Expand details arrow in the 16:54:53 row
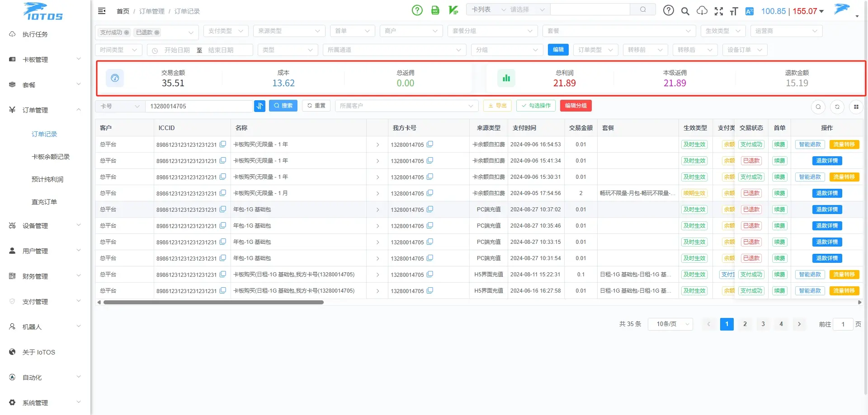This screenshot has width=868, height=415. pyautogui.click(x=377, y=145)
